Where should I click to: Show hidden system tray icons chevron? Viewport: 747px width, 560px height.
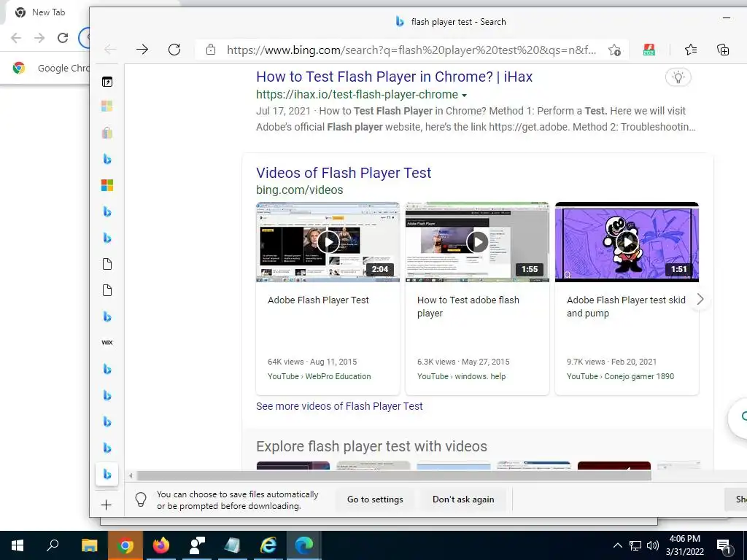click(617, 545)
